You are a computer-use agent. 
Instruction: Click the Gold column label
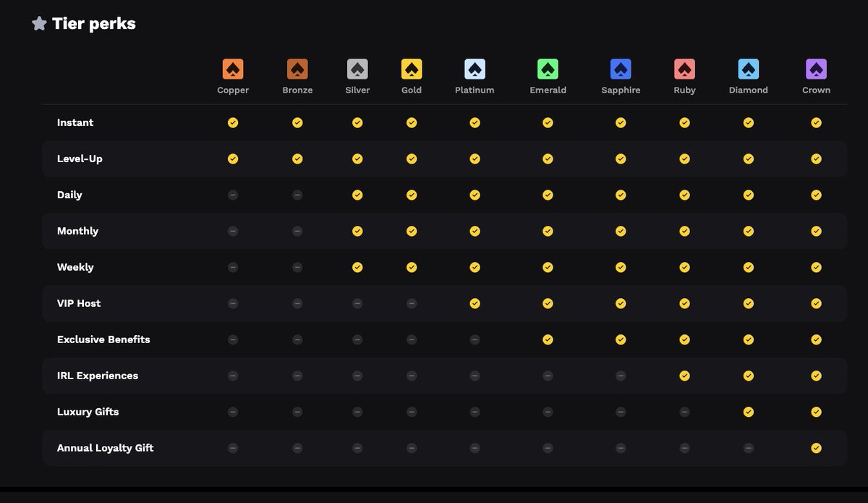pyautogui.click(x=412, y=90)
